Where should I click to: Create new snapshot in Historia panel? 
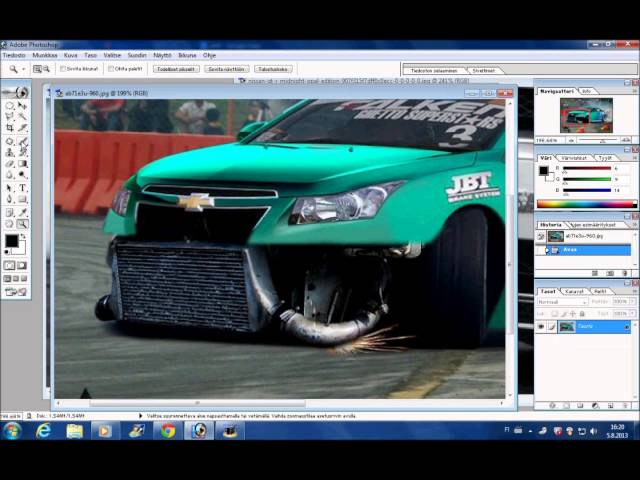[610, 273]
